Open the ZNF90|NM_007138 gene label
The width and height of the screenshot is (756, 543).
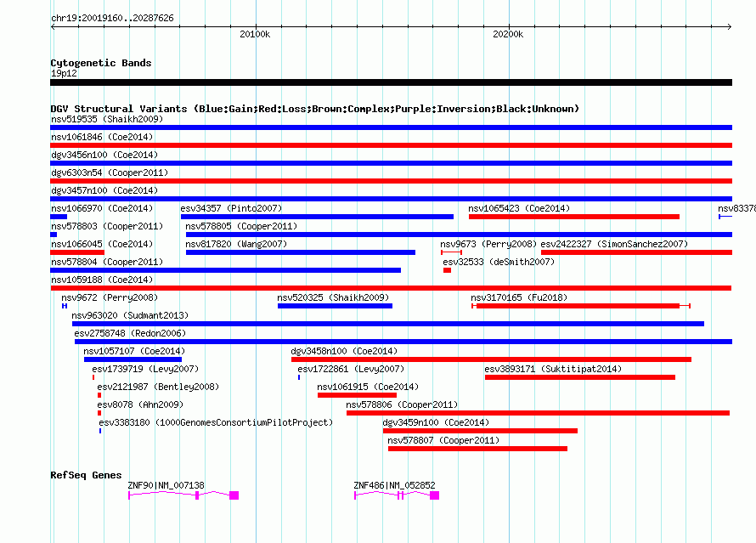coord(166,485)
